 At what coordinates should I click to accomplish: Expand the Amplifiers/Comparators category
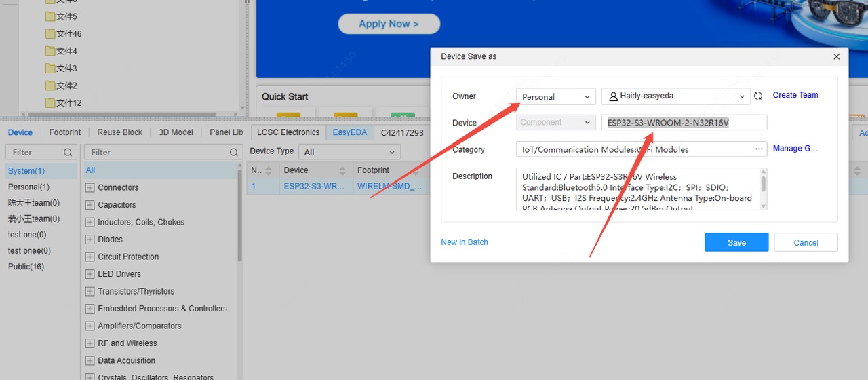coord(90,326)
